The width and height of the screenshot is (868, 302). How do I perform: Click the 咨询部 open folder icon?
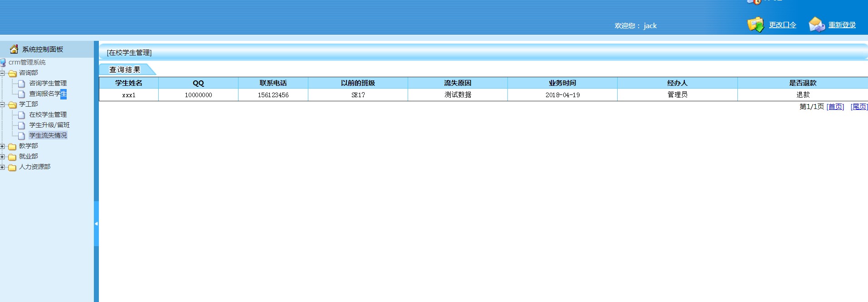[12, 73]
